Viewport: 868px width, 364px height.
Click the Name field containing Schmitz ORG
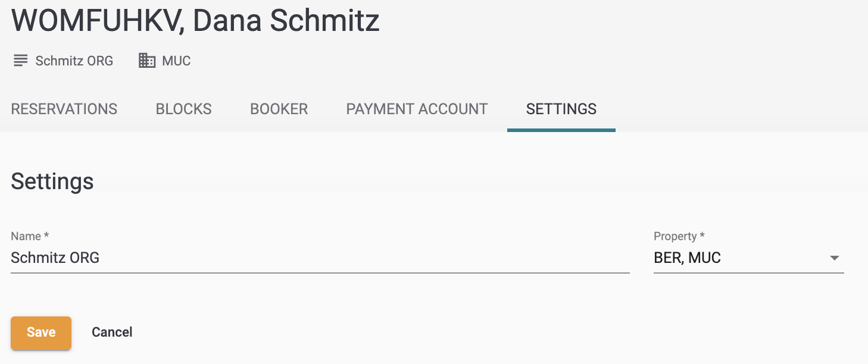pos(320,258)
